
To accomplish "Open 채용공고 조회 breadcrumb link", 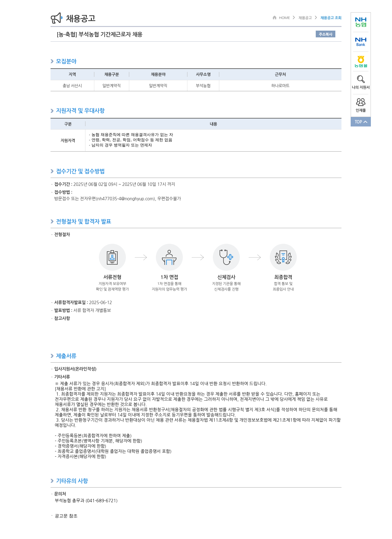I will [x=331, y=18].
